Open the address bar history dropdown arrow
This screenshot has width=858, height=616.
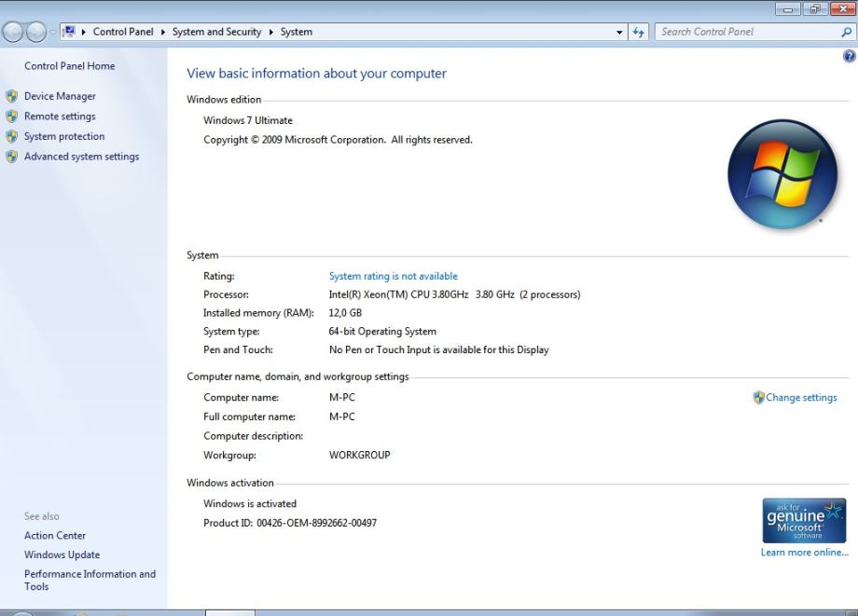point(620,32)
